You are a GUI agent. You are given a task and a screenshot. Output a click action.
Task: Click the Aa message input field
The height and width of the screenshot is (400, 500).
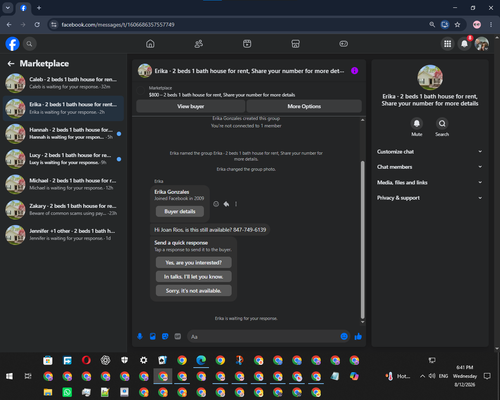pos(263,337)
